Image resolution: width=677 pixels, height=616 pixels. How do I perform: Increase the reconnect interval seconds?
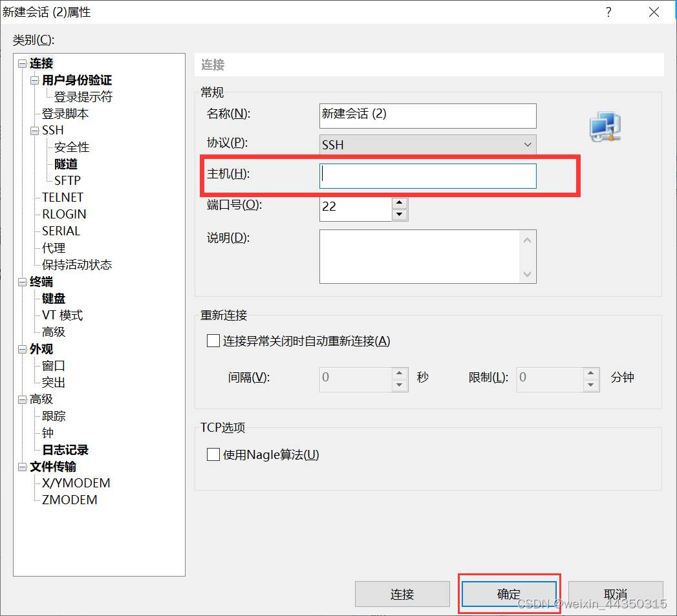click(400, 373)
